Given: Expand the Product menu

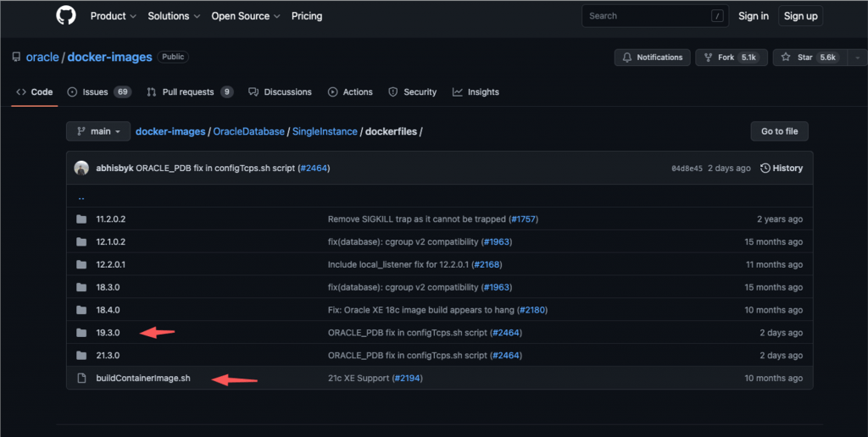Looking at the screenshot, I should (x=113, y=16).
